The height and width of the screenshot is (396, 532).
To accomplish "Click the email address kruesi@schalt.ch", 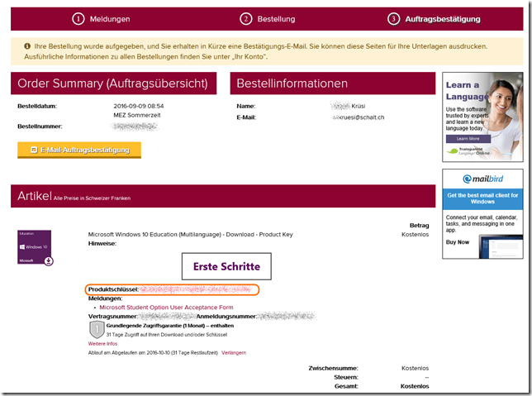I will coord(358,117).
